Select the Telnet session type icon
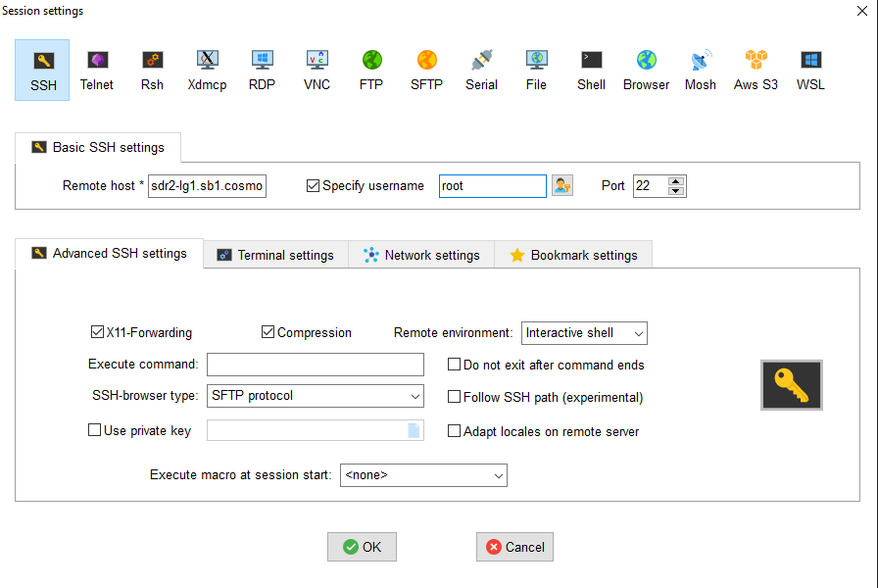This screenshot has height=588, width=878. tap(97, 70)
